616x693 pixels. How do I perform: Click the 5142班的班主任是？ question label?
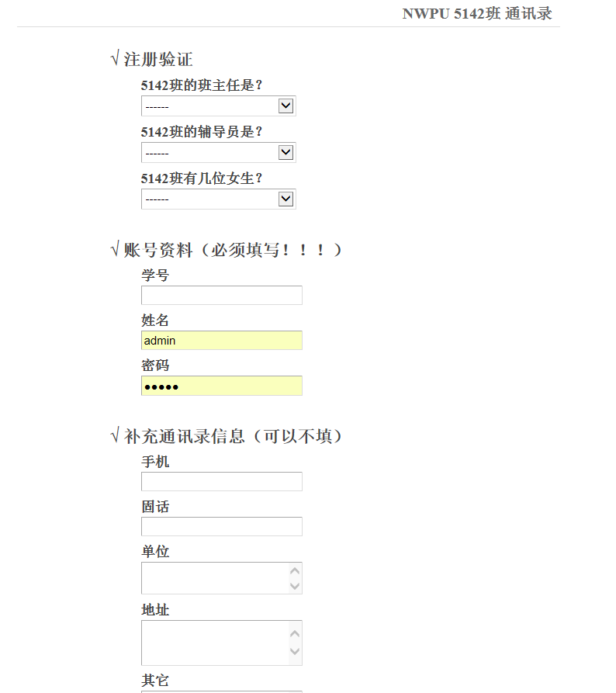point(202,85)
